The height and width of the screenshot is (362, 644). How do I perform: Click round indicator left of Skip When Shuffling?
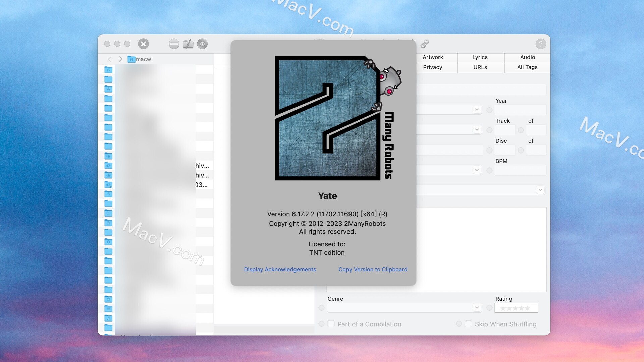[x=459, y=324]
